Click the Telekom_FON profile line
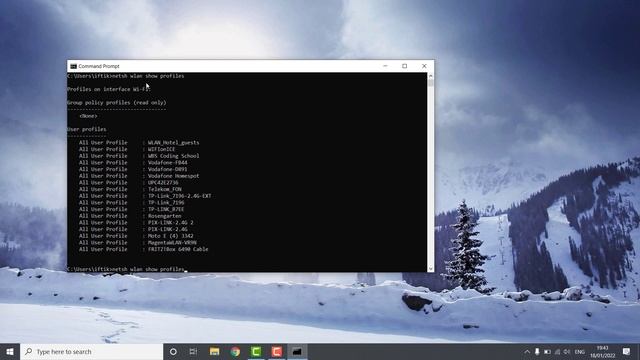Image resolution: width=640 pixels, height=360 pixels. click(130, 189)
